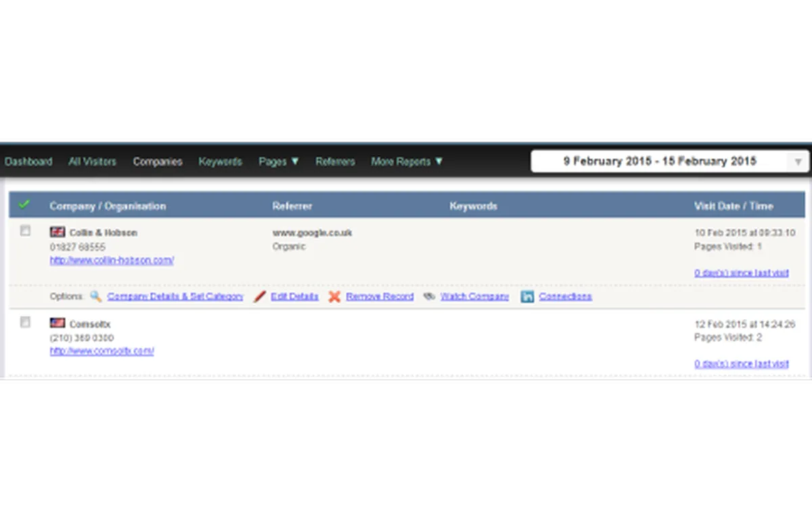Tick the checkbox for Comsoltx row
This screenshot has width=812, height=522.
25,323
